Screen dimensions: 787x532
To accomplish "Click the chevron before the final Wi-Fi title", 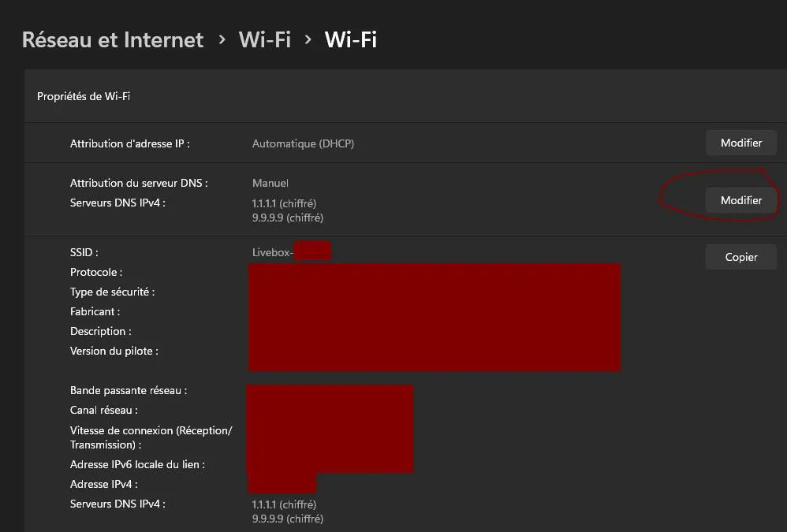I will (308, 39).
